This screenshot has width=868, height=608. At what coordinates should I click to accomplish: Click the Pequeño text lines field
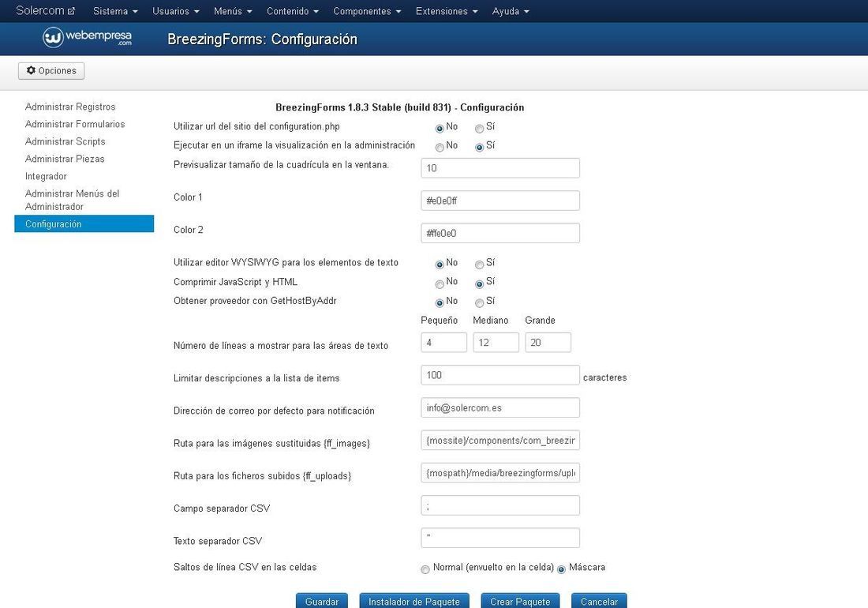click(x=444, y=342)
